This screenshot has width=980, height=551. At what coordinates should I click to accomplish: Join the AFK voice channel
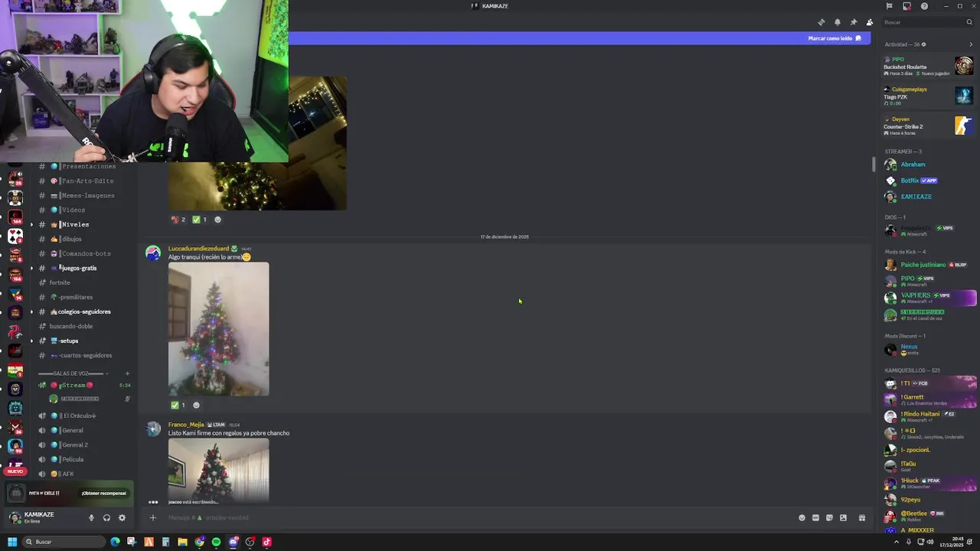point(83,474)
